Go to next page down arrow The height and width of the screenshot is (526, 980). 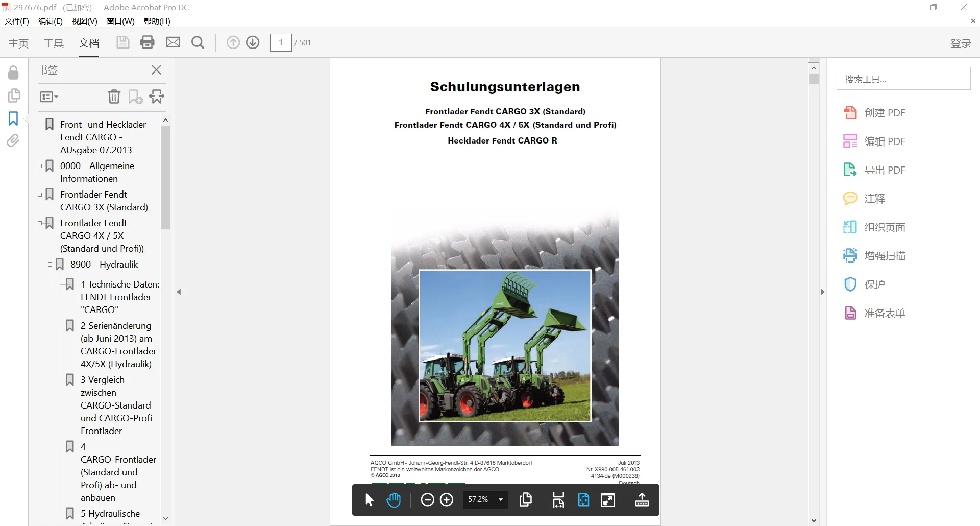click(x=253, y=42)
